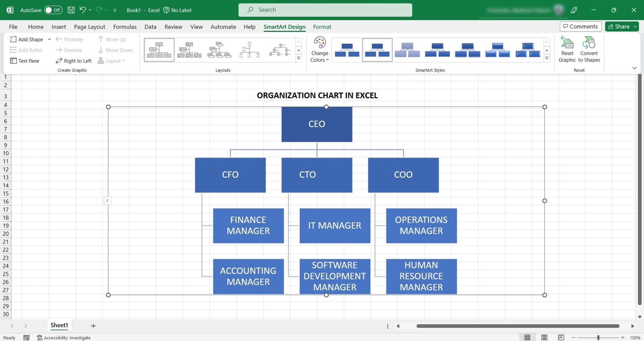Select the second SmartArt style thumbnail

[x=377, y=50]
